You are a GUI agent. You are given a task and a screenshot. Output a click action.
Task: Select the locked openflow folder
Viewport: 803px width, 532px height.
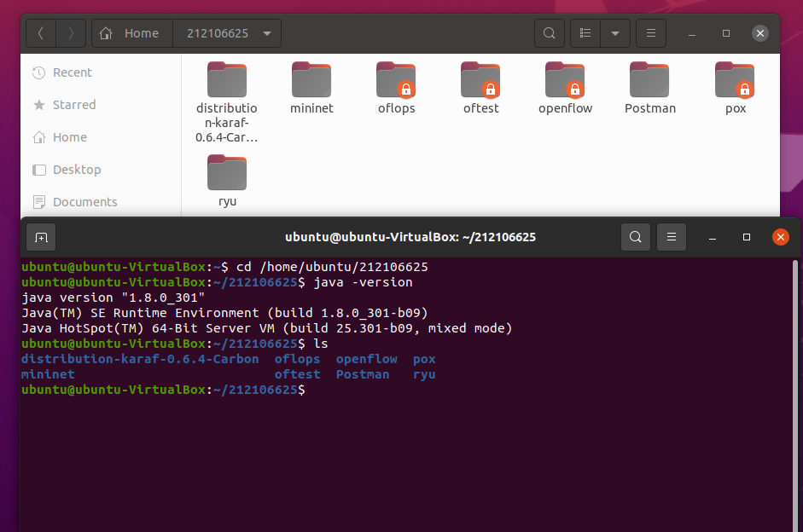566,88
